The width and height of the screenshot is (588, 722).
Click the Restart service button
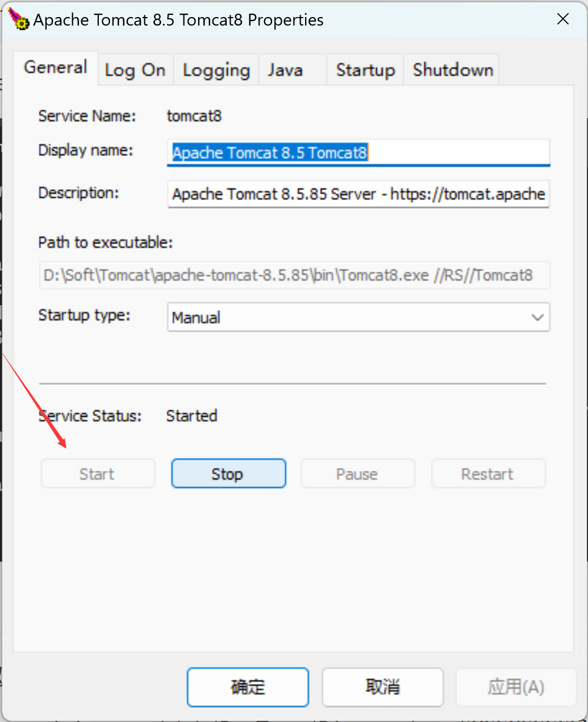pyautogui.click(x=489, y=474)
